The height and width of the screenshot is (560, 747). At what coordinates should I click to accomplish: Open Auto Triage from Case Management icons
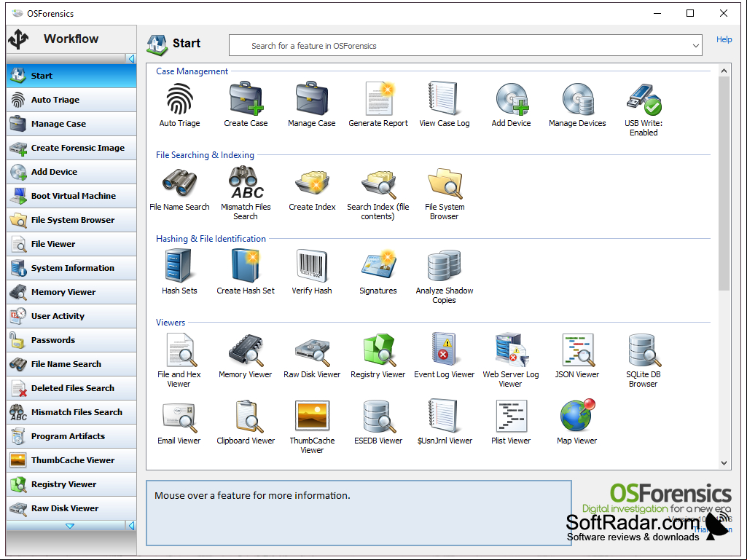[x=179, y=105]
